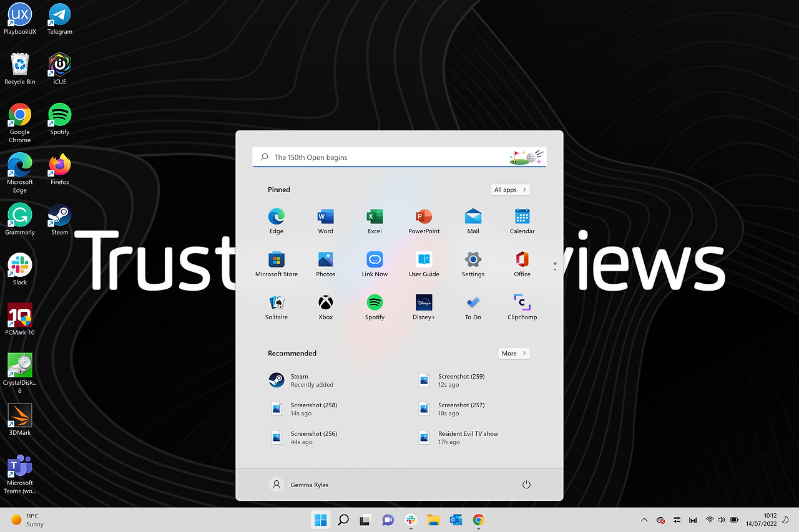Launch Word from the Start menu
The height and width of the screenshot is (532, 799).
point(325,221)
